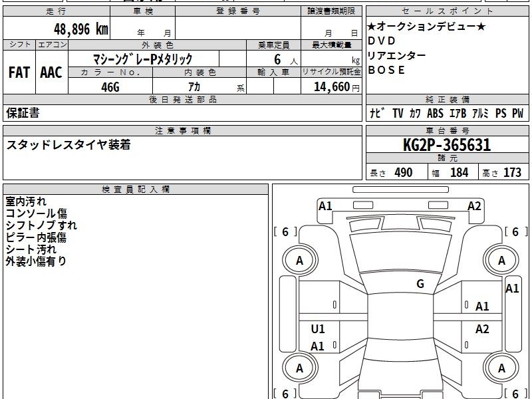Screen dimensions: 532x399
Task: Click the スタッドレスタイヤ装着 note
Action: (x=68, y=145)
